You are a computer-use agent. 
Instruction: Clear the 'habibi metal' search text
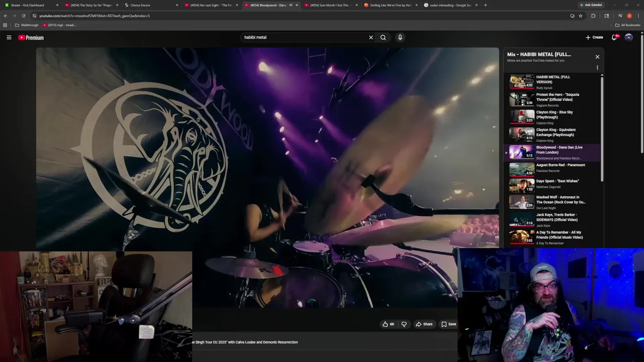(x=371, y=37)
